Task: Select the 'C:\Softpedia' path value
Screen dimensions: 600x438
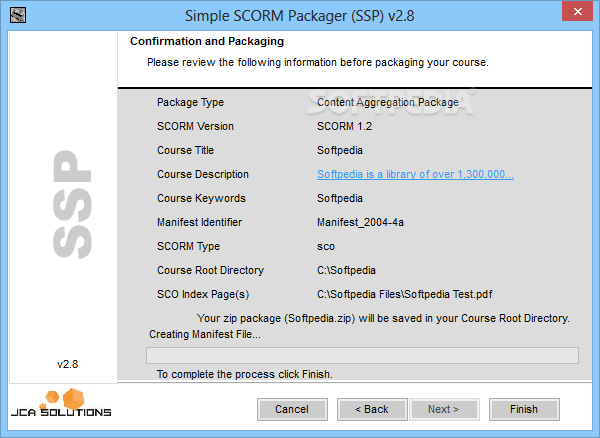Action: (x=346, y=270)
